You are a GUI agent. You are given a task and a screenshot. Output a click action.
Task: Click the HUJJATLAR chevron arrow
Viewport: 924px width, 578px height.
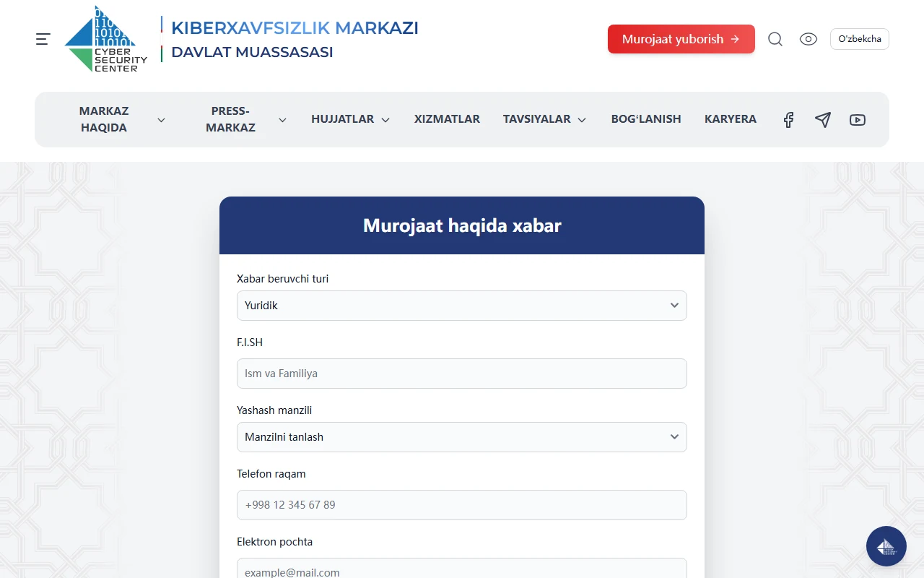(385, 120)
